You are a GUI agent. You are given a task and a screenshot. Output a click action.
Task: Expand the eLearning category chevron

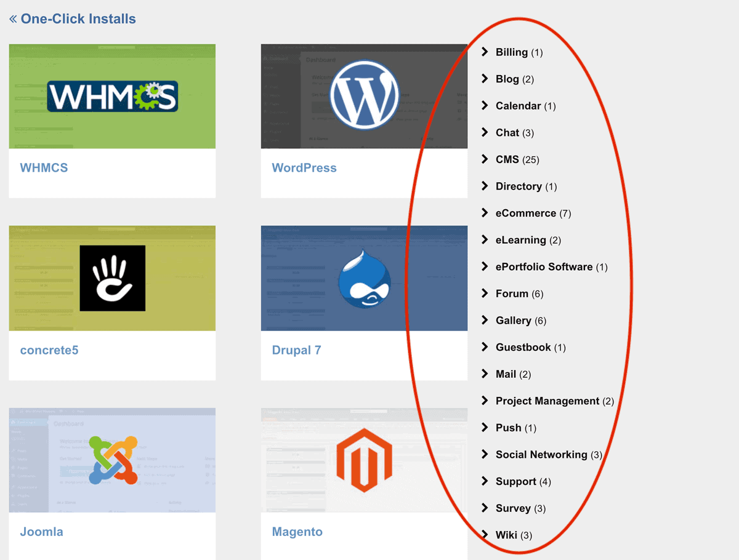point(485,239)
